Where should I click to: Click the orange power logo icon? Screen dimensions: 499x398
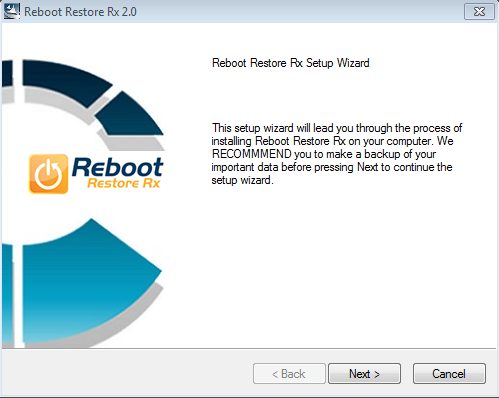(48, 174)
